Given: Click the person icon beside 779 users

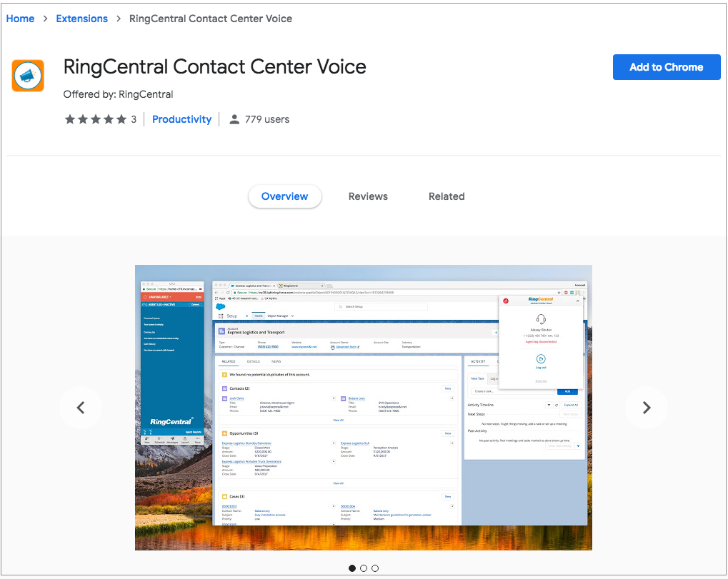Looking at the screenshot, I should tap(234, 119).
